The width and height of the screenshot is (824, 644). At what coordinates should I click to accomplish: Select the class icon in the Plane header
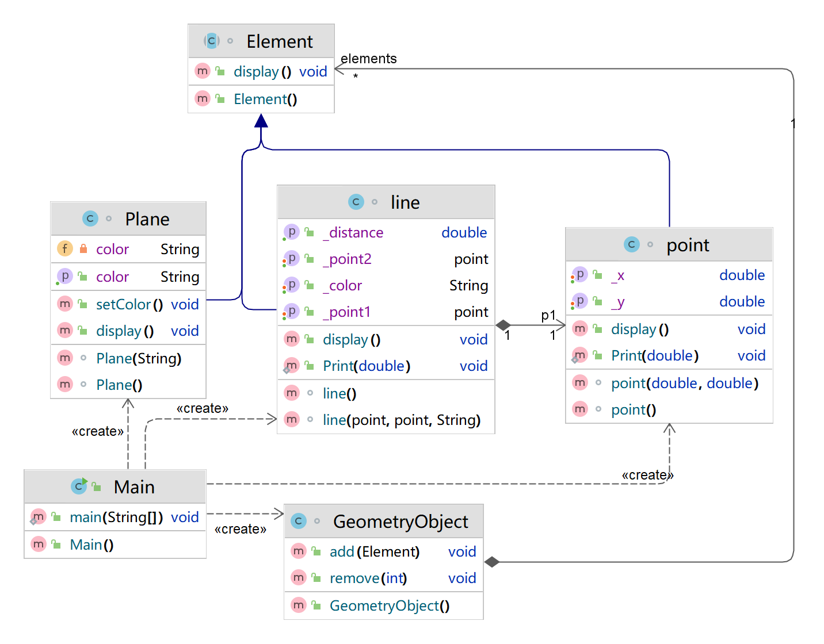pyautogui.click(x=90, y=218)
